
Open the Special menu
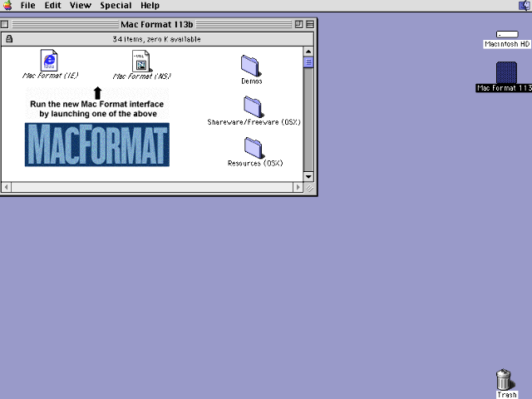[x=116, y=6]
